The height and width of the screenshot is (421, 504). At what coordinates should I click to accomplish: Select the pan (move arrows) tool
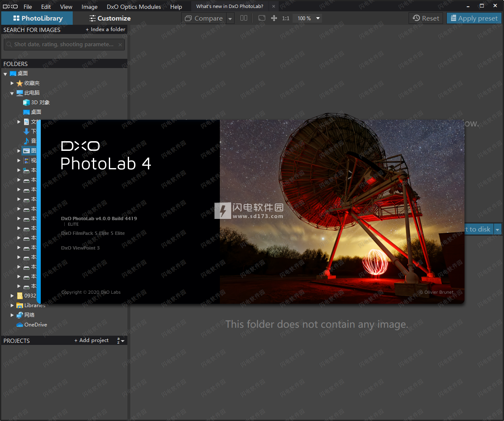point(274,18)
